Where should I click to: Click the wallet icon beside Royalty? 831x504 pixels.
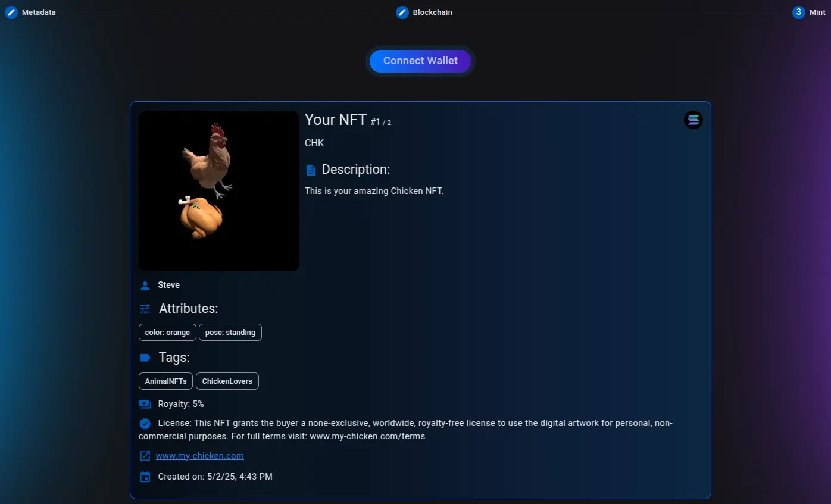tap(145, 403)
